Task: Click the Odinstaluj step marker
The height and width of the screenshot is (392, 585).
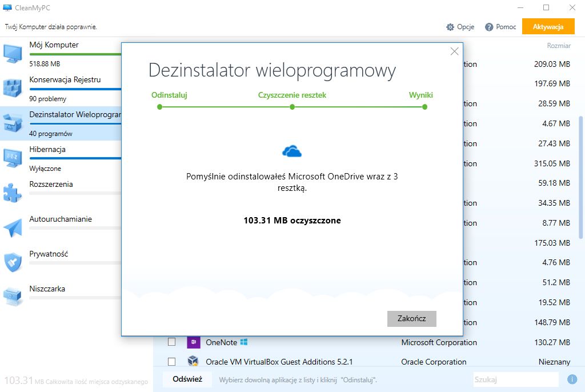Action: tap(160, 107)
